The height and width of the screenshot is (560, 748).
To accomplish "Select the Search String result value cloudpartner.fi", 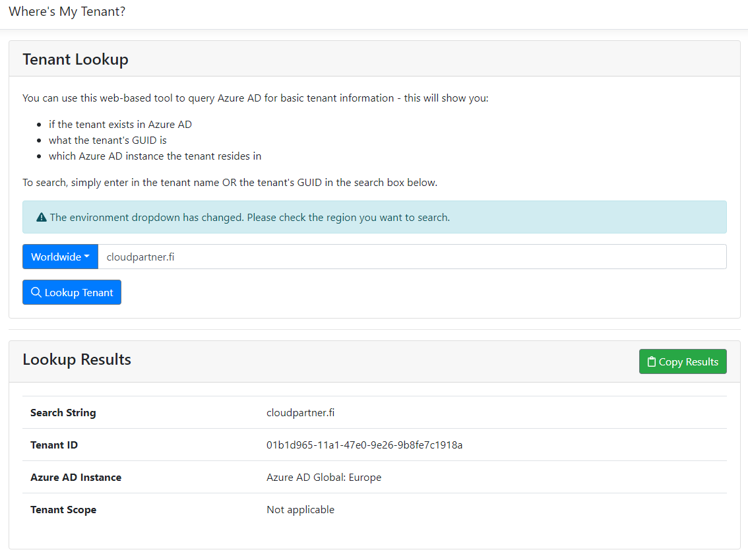I will click(300, 412).
